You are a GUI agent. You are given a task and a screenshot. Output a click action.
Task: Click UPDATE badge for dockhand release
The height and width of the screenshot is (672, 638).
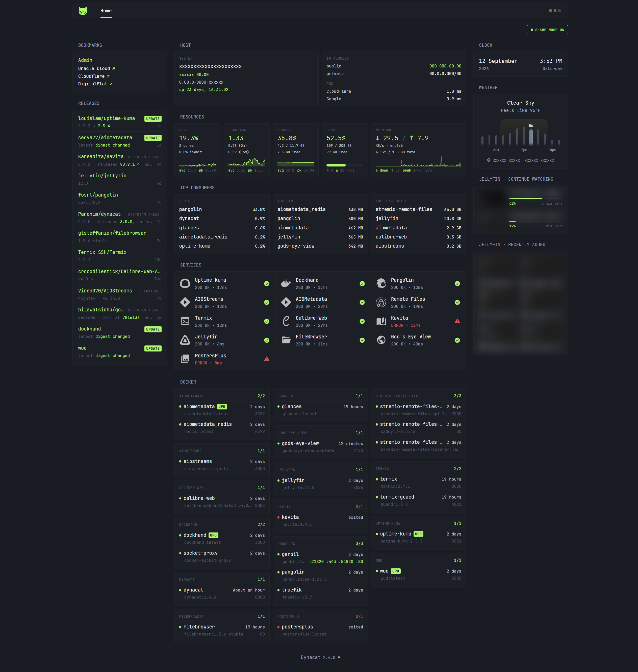153,329
